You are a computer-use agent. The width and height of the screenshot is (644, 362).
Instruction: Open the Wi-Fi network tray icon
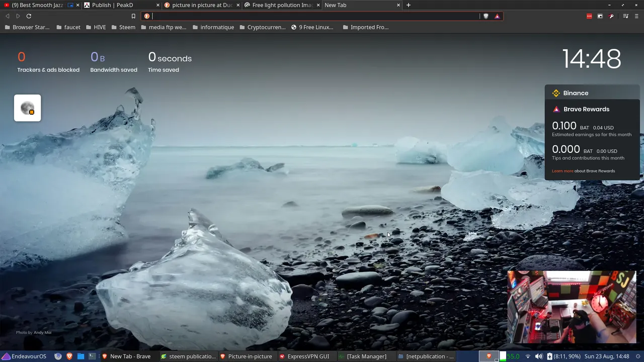coord(528,356)
